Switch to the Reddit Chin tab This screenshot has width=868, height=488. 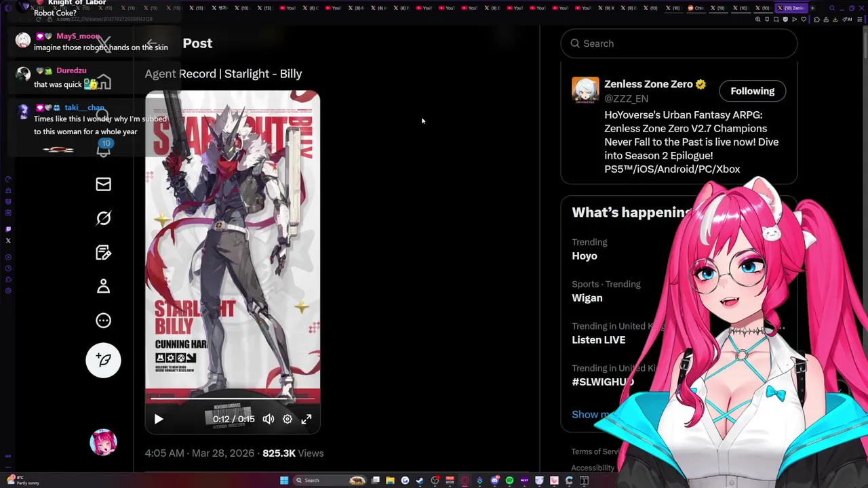[x=695, y=8]
